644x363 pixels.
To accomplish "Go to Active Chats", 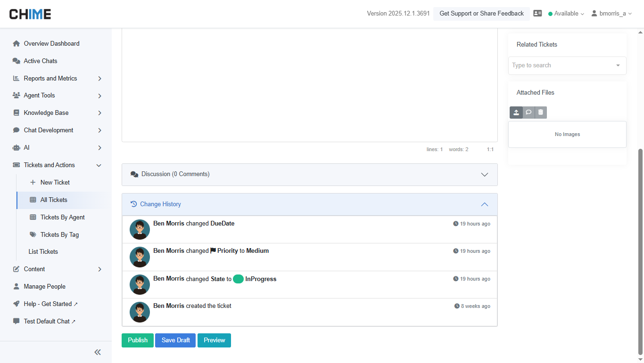I will pyautogui.click(x=41, y=61).
